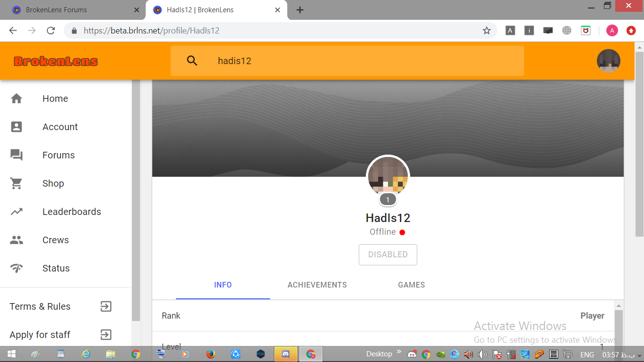Open File Explorer from taskbar
Image resolution: width=644 pixels, height=362 pixels.
tap(111, 354)
